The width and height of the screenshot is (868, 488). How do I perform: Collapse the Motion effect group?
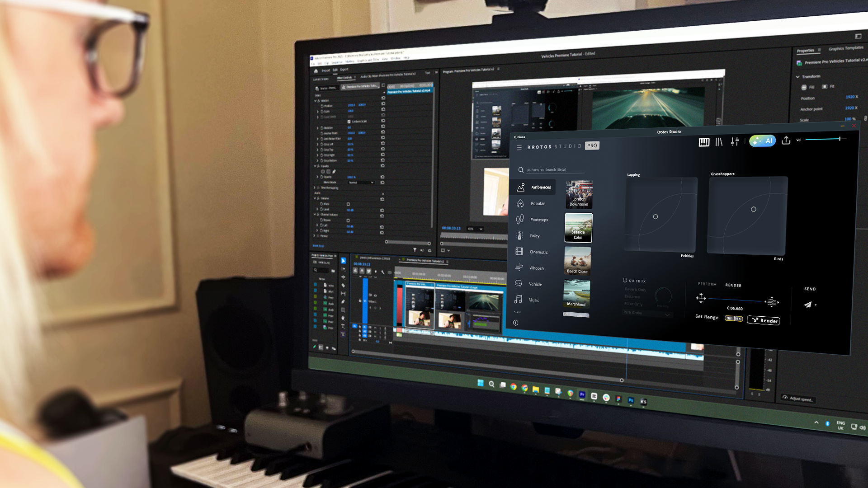pyautogui.click(x=316, y=100)
